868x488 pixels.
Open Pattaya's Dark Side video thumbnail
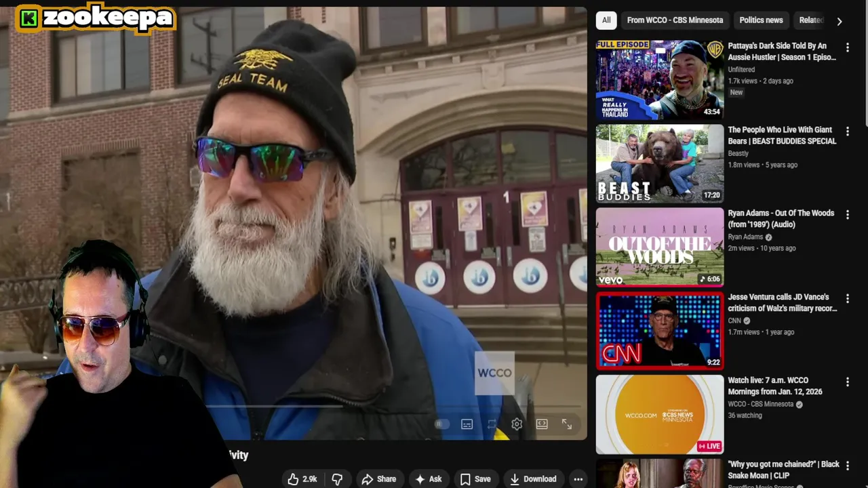click(660, 80)
